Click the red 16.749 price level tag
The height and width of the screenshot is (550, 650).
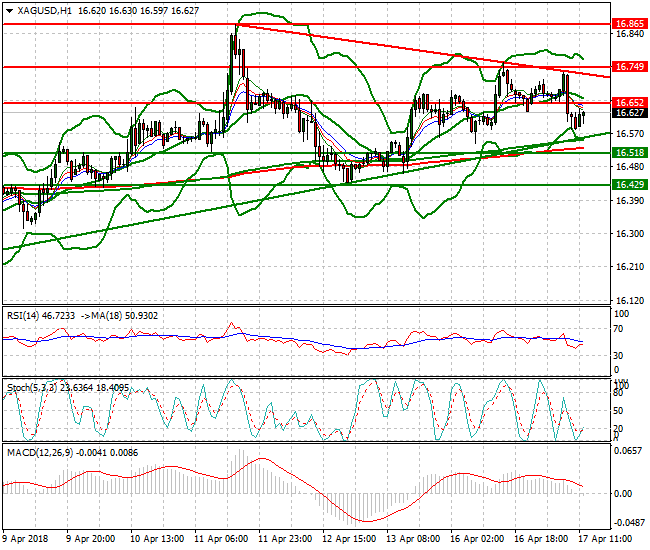point(629,66)
